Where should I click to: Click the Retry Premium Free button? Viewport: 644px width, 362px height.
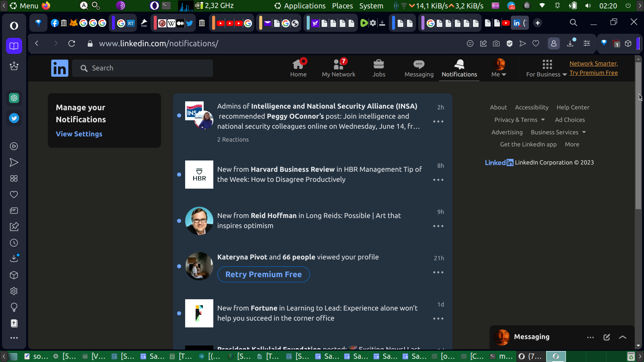click(x=263, y=274)
